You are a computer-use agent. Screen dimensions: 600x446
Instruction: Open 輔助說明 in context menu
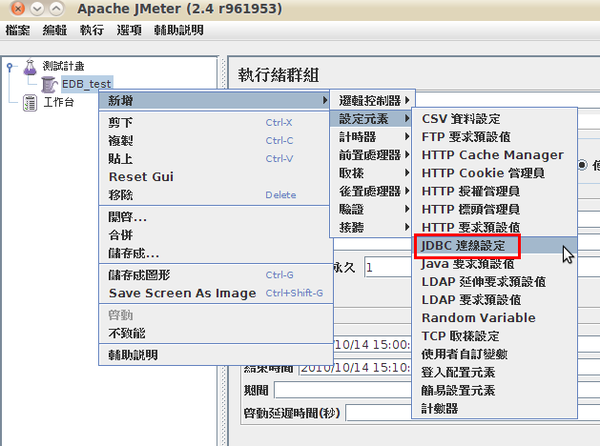click(215, 355)
